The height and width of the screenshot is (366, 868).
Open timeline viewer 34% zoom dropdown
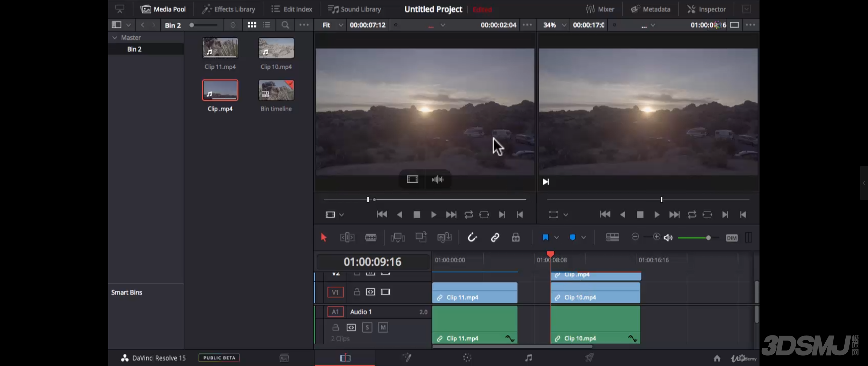(x=555, y=25)
